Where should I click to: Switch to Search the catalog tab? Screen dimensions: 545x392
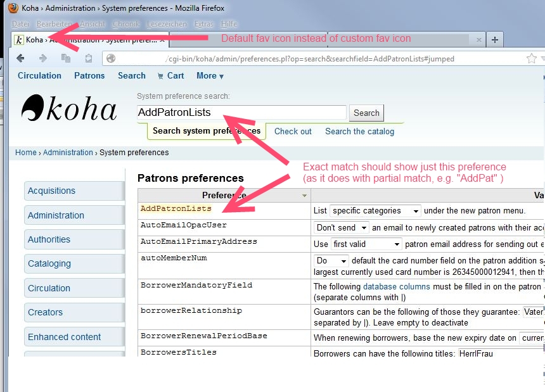359,131
